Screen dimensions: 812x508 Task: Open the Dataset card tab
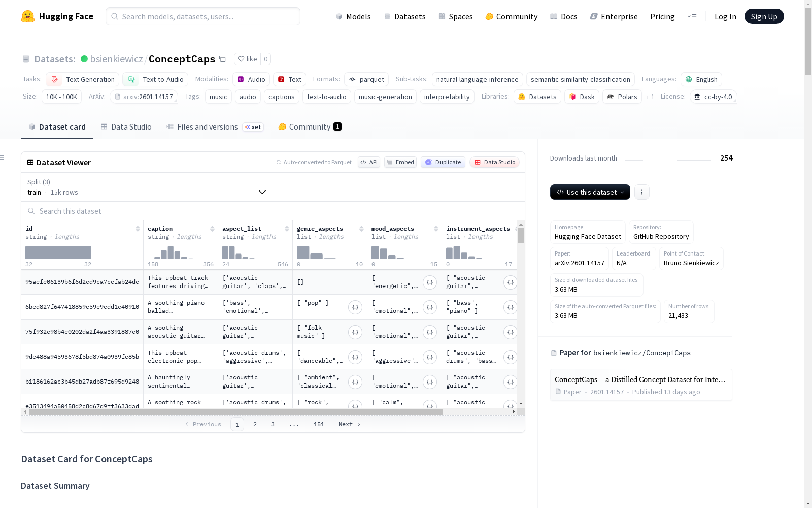pyautogui.click(x=57, y=127)
